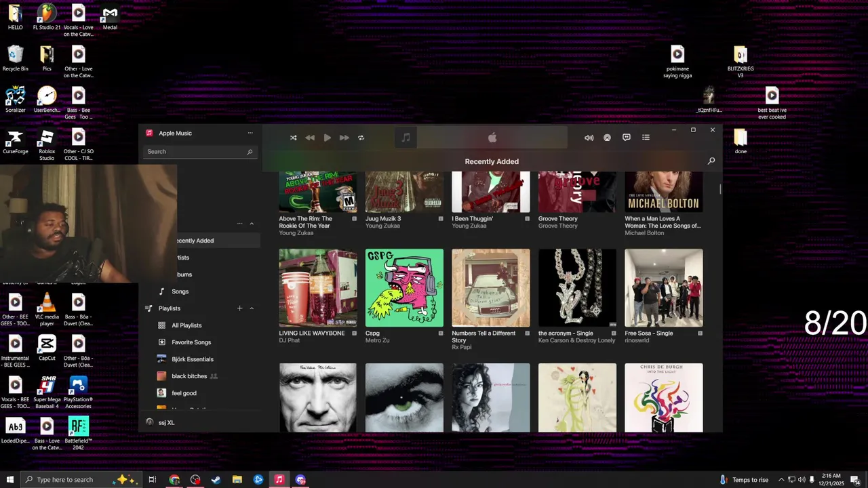The image size is (868, 488).
Task: Select the Medal desktop shortcut
Action: pos(110,18)
